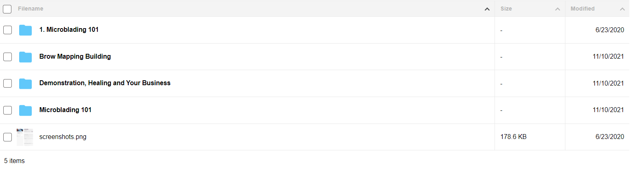Open the screenshots.png thumbnail preview
Viewport: 644px width, 172px height.
[25, 137]
